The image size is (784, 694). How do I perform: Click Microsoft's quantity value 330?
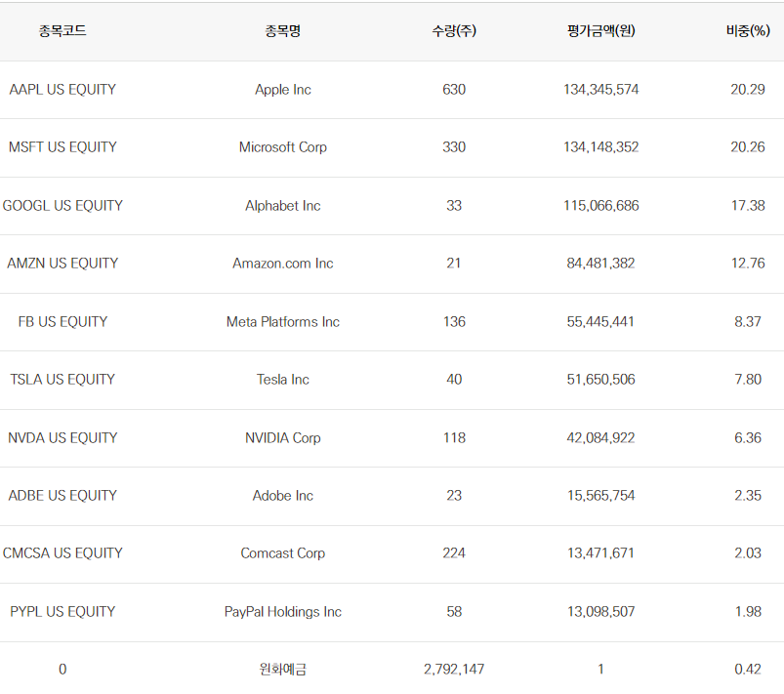[454, 147]
